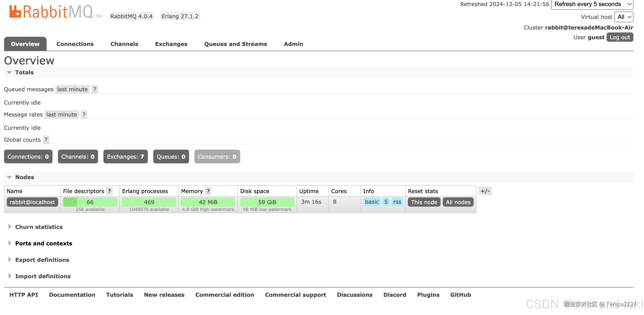
Task: Click the RabbitMQ logo
Action: tap(51, 12)
